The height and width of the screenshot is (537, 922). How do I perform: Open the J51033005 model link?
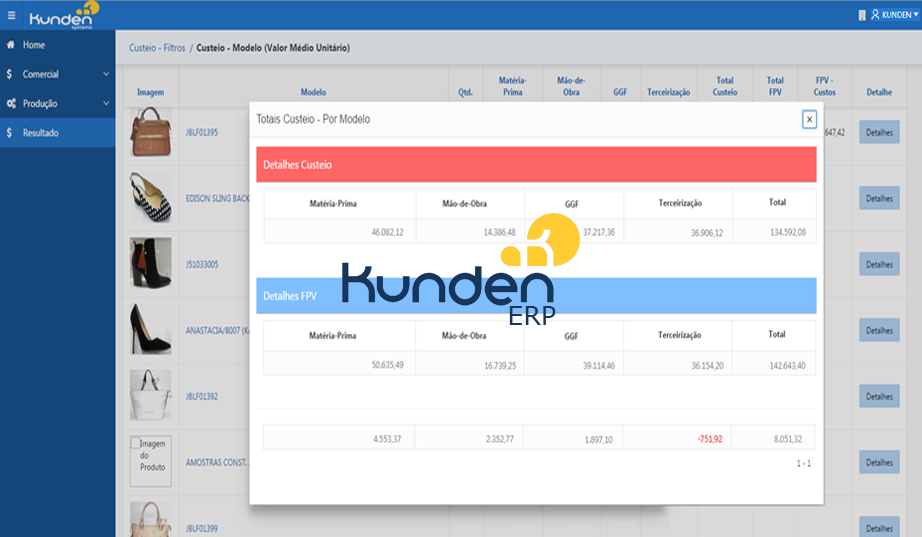[x=202, y=264]
